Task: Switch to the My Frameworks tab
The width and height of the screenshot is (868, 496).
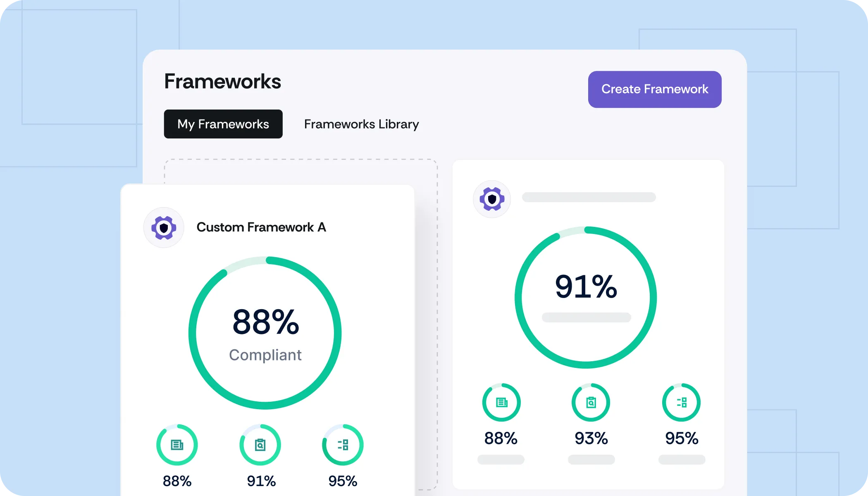Action: (223, 124)
